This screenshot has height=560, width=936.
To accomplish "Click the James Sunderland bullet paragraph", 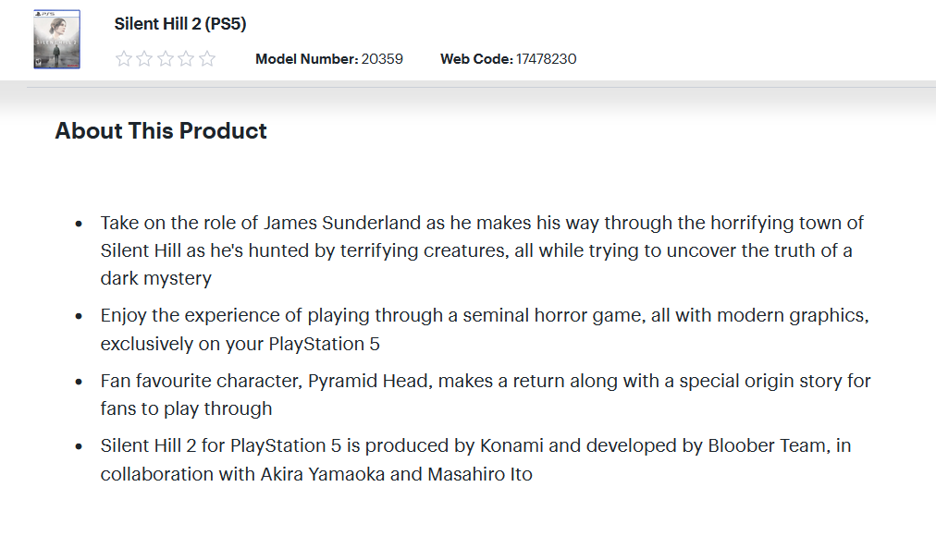I will click(482, 250).
